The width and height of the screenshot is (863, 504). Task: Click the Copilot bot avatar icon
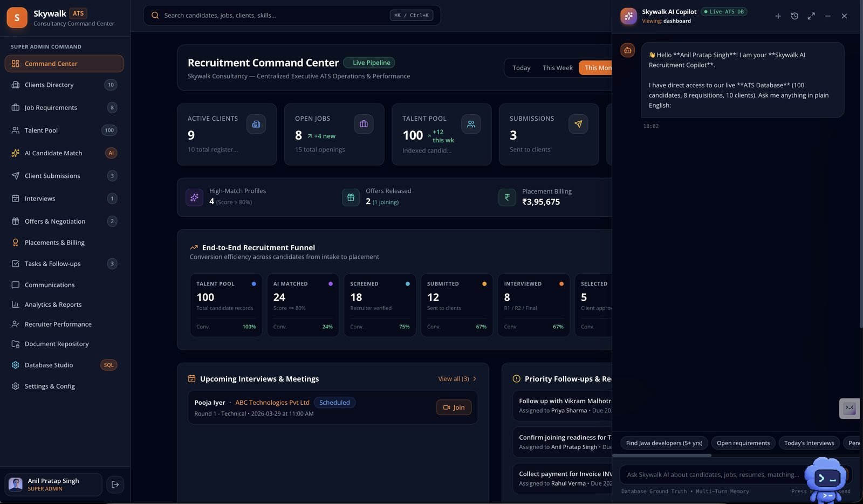pyautogui.click(x=628, y=50)
